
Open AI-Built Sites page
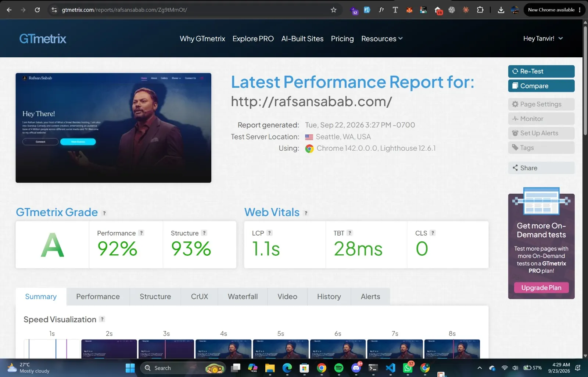point(302,39)
